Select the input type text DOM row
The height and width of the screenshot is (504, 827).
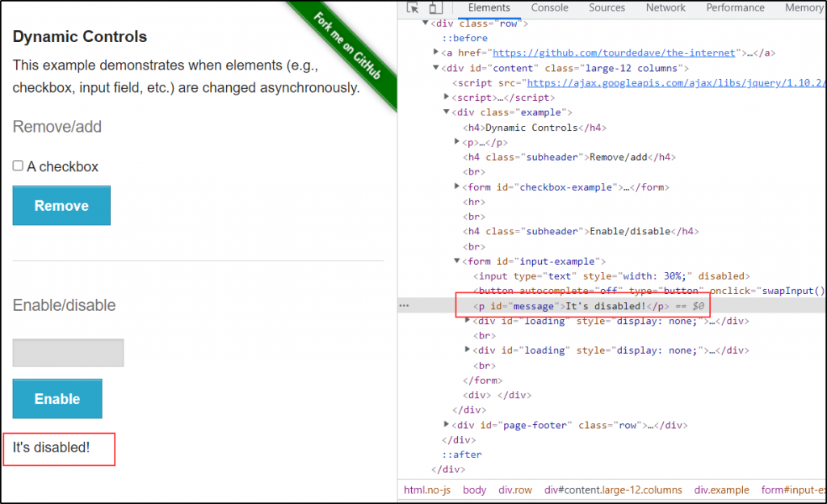click(x=611, y=276)
